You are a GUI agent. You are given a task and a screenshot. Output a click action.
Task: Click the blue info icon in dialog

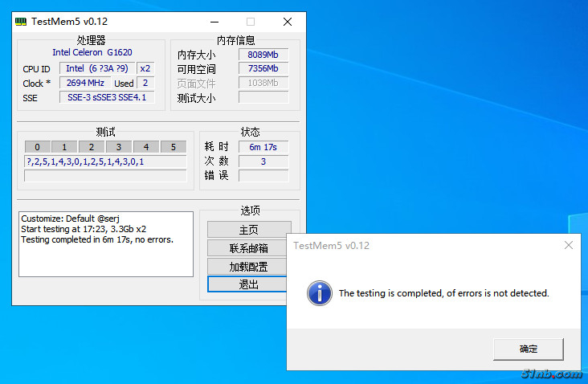click(x=320, y=293)
